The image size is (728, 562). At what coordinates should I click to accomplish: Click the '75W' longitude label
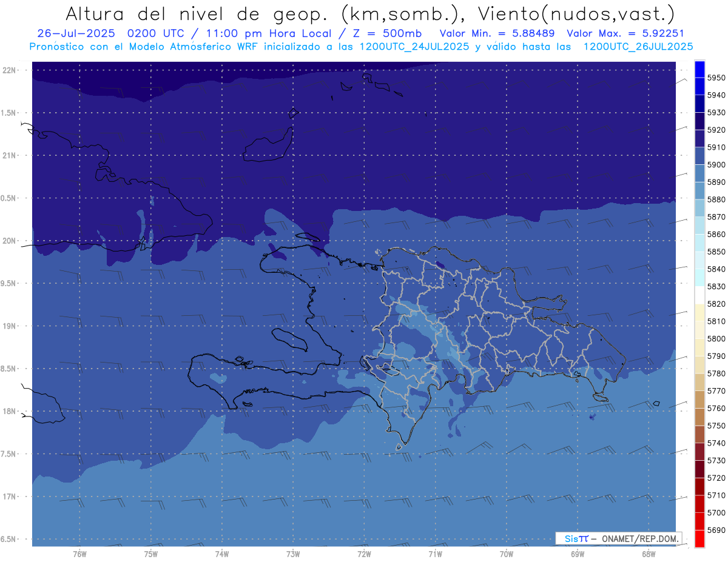pyautogui.click(x=150, y=554)
